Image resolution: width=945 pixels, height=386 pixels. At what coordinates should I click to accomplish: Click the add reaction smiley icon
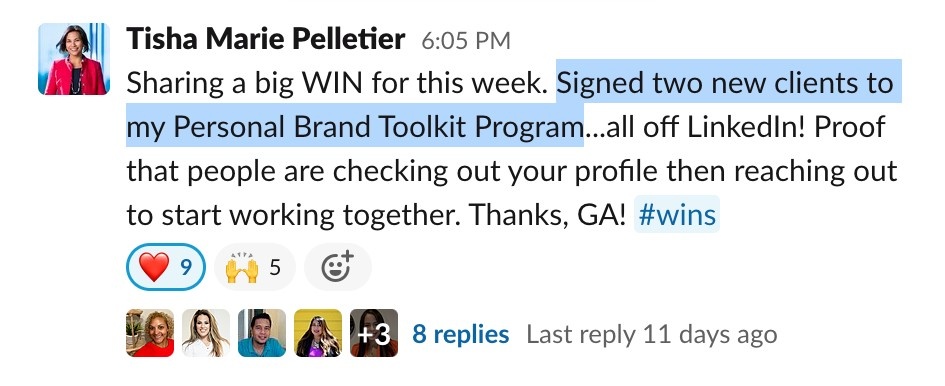click(338, 267)
